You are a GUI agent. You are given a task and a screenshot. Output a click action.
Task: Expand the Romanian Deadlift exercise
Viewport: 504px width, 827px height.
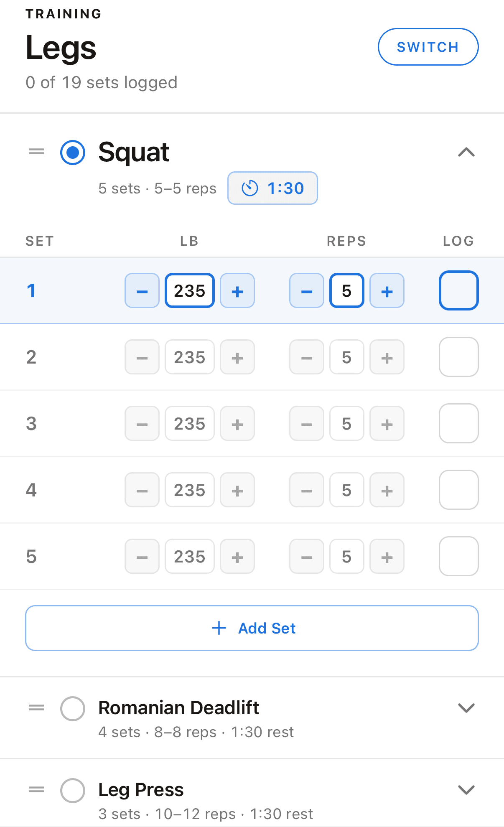tap(466, 708)
